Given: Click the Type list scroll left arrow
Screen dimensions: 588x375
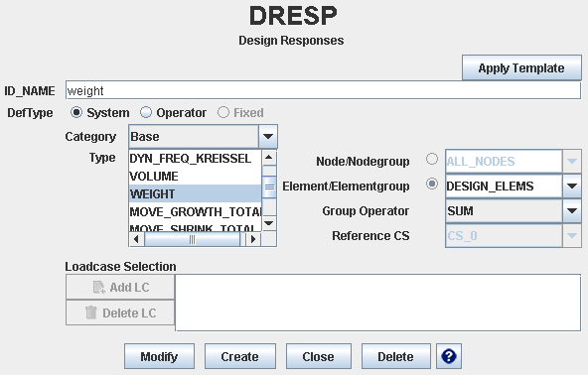Looking at the screenshot, I should pos(136,239).
